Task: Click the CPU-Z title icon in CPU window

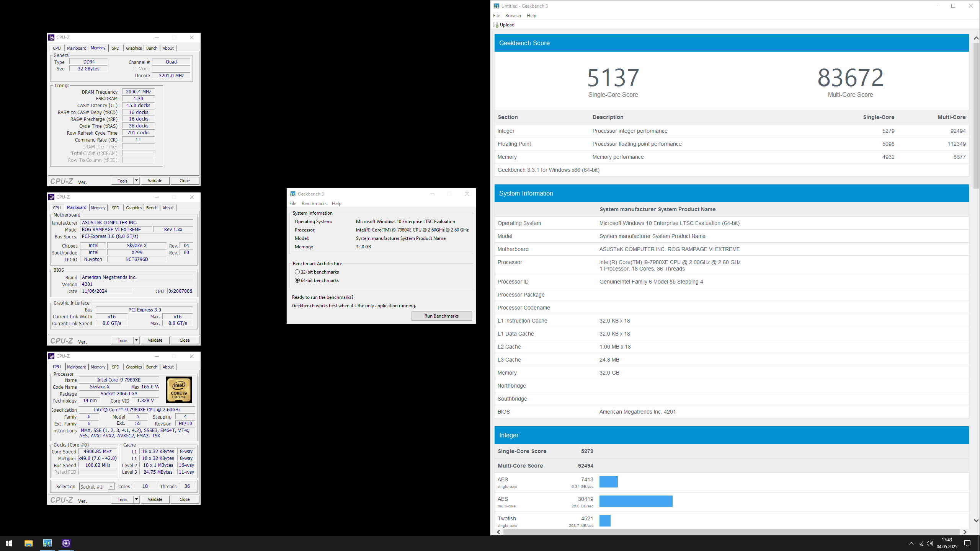Action: tap(51, 356)
